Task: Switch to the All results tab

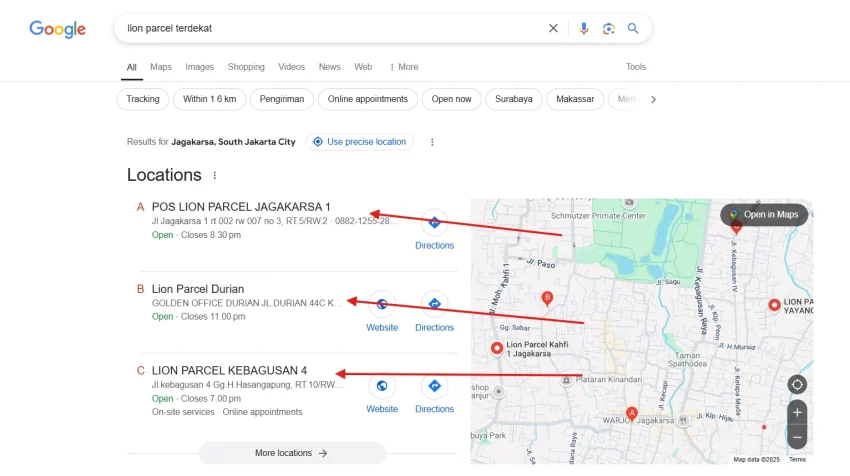Action: 132,68
